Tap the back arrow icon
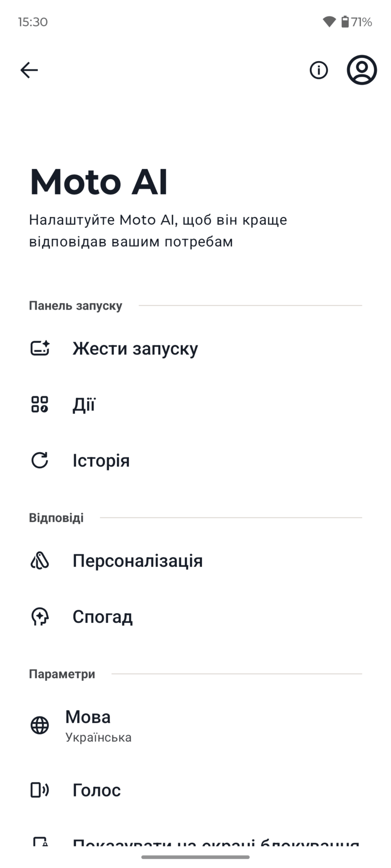This screenshot has width=391, height=868. [x=29, y=70]
